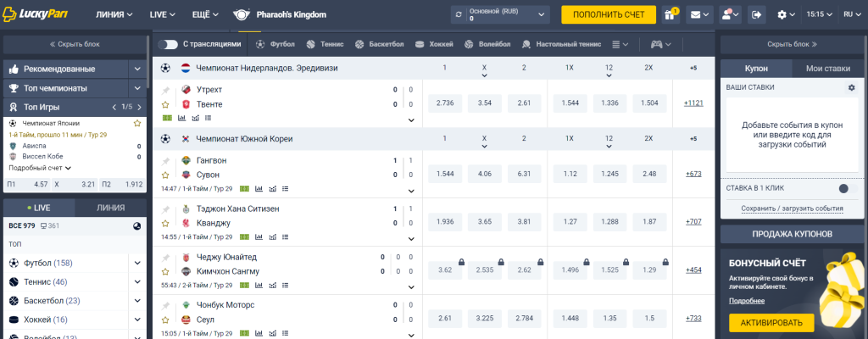Open the RU language dropdown
868x339 pixels.
(851, 14)
